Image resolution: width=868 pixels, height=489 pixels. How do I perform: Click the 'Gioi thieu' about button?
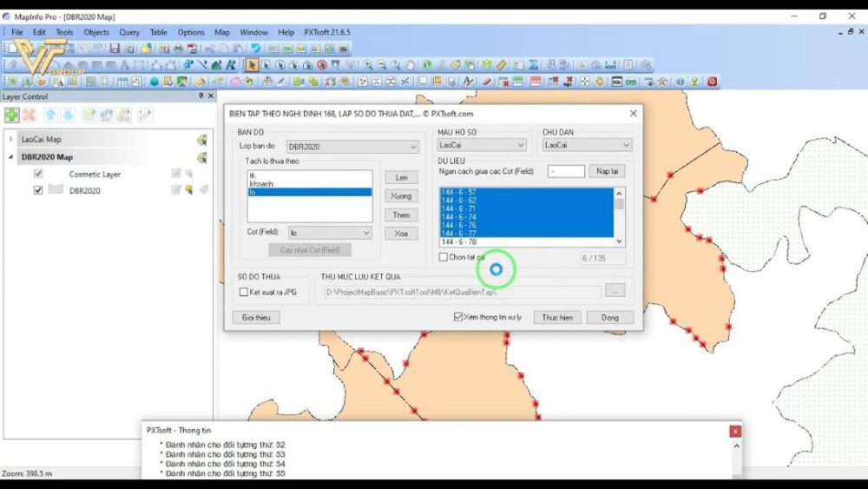[256, 317]
